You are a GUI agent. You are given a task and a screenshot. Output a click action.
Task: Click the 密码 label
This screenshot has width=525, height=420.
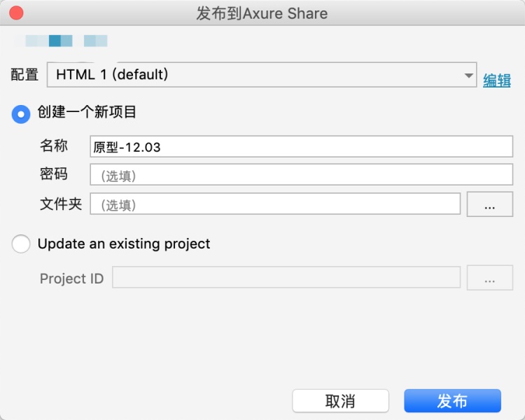pos(54,174)
